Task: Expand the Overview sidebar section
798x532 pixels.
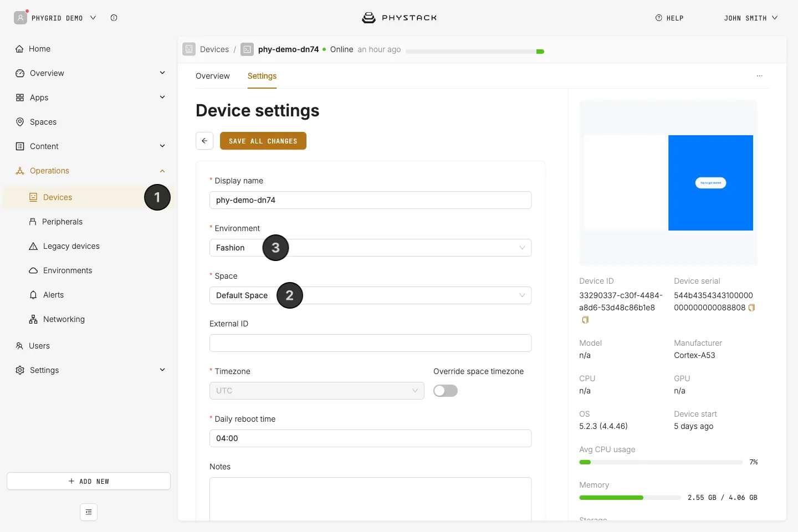Action: pyautogui.click(x=162, y=73)
